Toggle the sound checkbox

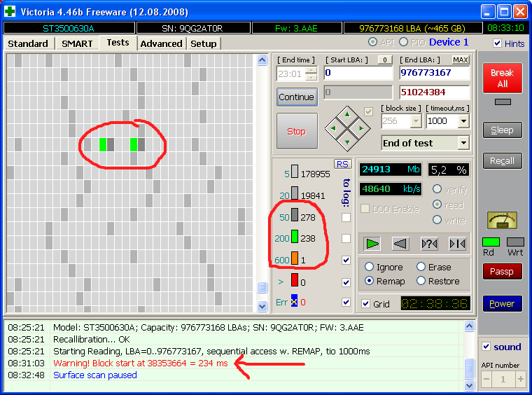point(486,347)
